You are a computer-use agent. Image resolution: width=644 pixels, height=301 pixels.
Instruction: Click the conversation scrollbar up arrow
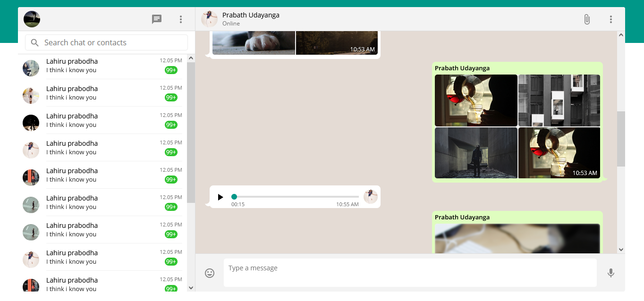click(x=621, y=35)
